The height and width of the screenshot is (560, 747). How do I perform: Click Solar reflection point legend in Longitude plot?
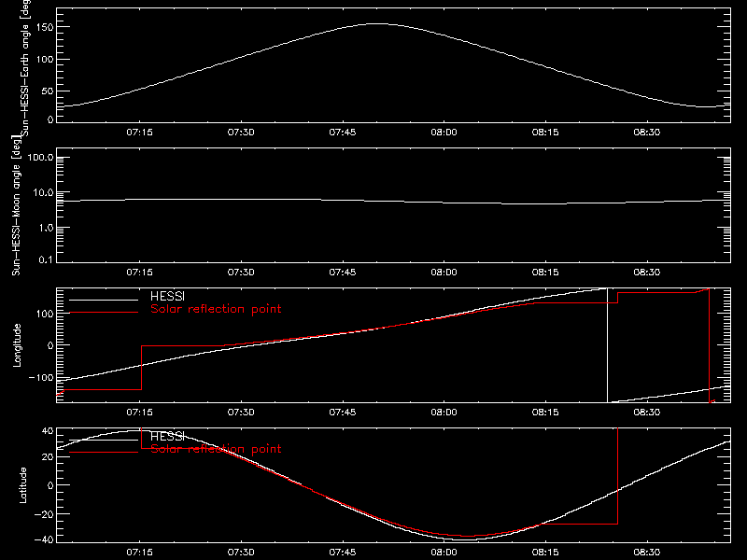(x=216, y=309)
